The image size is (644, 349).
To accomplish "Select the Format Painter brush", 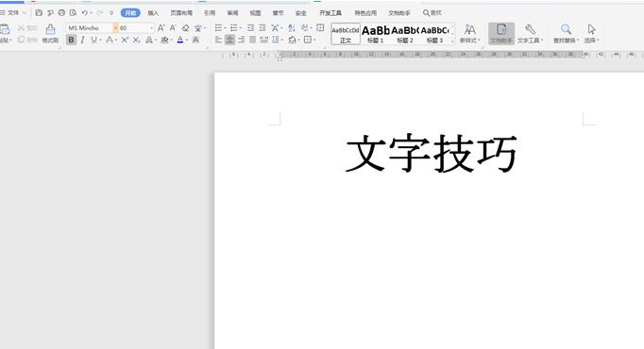I will point(50,33).
